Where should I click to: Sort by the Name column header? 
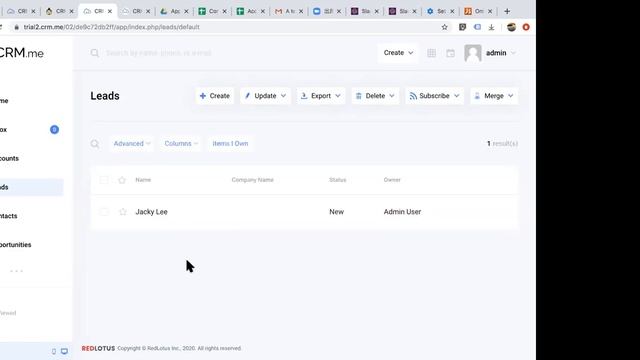[x=143, y=180]
